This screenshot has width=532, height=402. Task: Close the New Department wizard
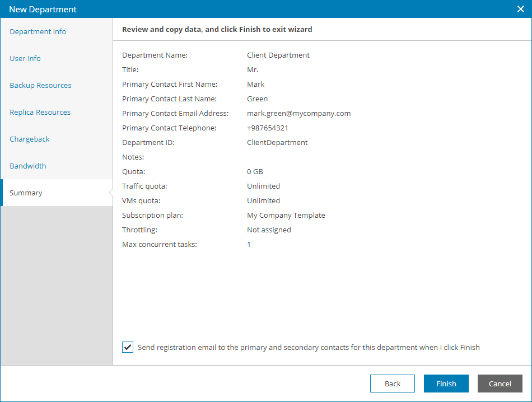coord(520,9)
